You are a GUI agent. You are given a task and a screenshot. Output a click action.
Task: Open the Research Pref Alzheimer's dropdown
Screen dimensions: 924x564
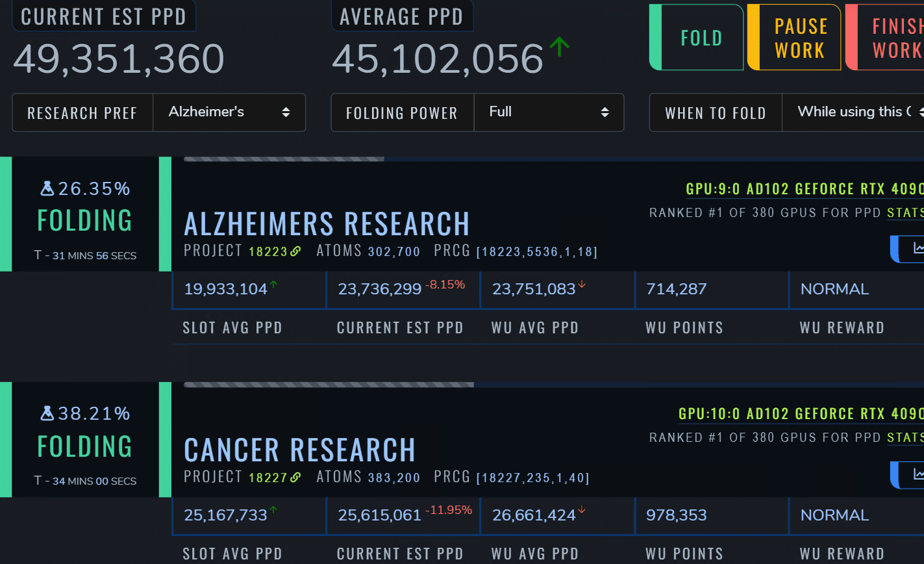click(229, 112)
